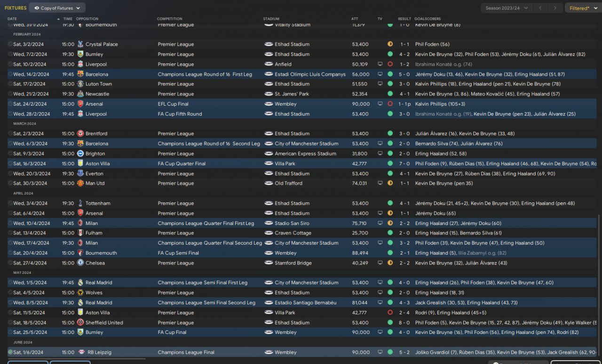Tick the circle for Sat, 2/3/2024 fixture
The image size is (602, 364).
click(10, 134)
